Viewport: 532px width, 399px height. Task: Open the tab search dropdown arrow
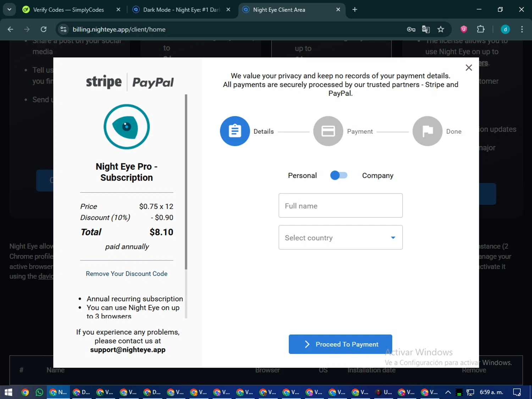coord(9,10)
